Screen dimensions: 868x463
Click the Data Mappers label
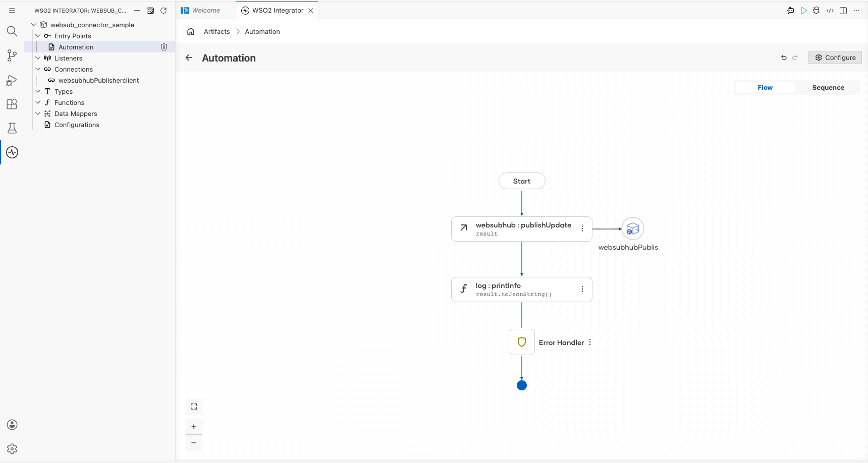[76, 113]
